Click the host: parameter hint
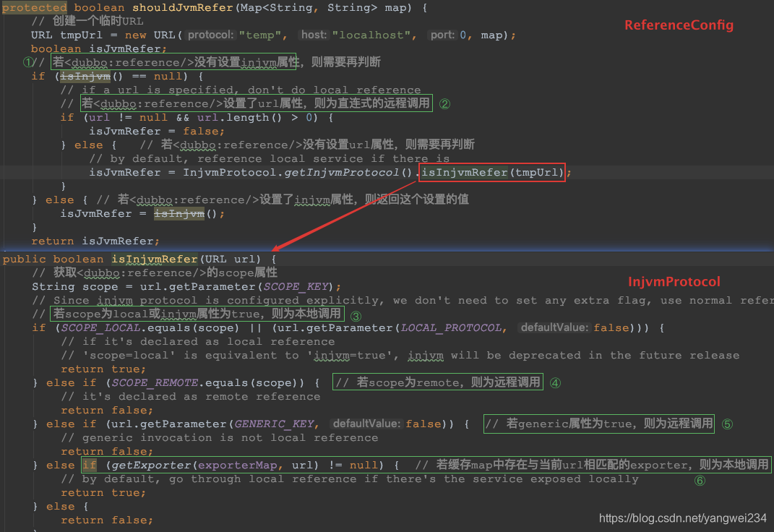The height and width of the screenshot is (532, 774). 314,35
